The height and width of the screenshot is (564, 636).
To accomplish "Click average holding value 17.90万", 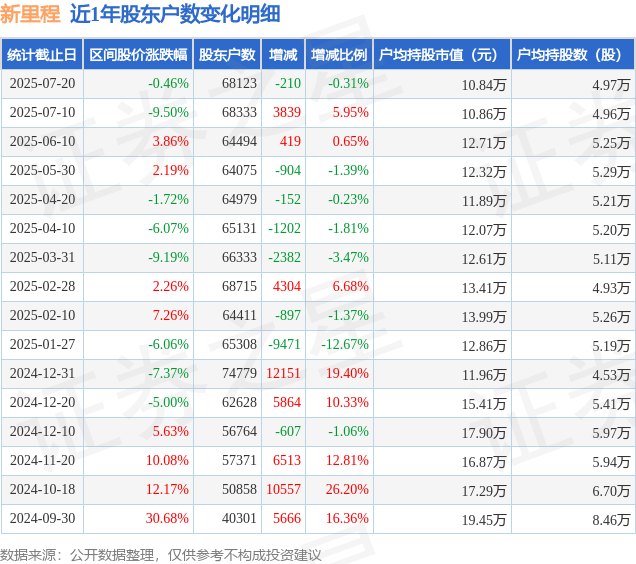I will pyautogui.click(x=484, y=433).
